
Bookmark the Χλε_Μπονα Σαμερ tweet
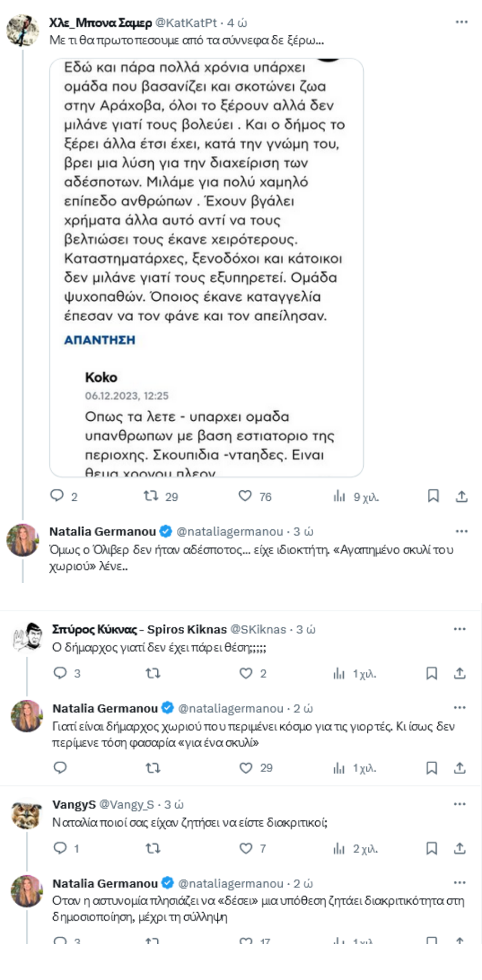click(433, 496)
